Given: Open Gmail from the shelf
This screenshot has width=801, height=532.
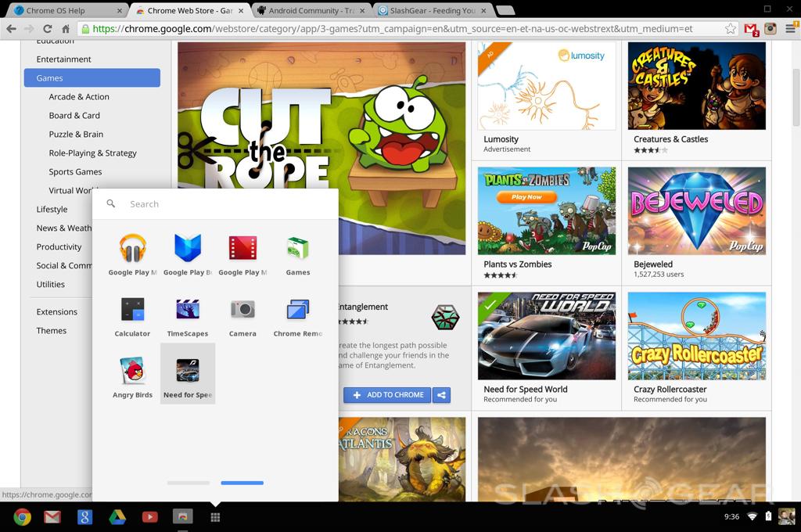Looking at the screenshot, I should coord(52,517).
